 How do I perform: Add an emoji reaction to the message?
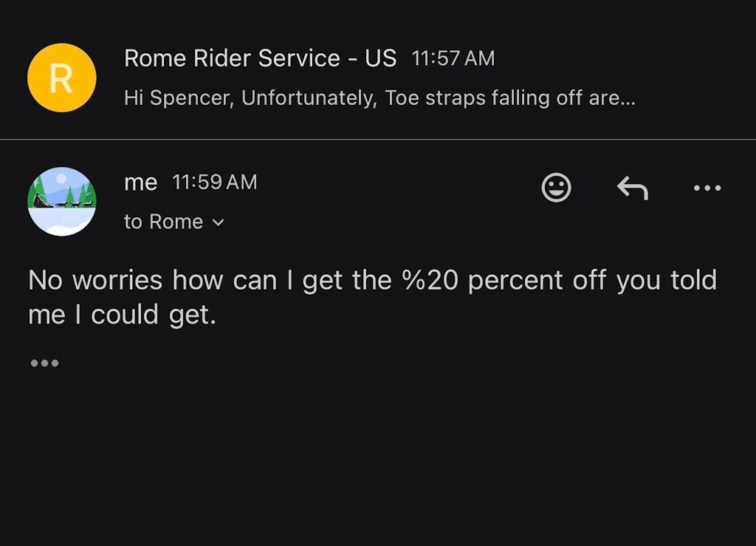coord(556,188)
